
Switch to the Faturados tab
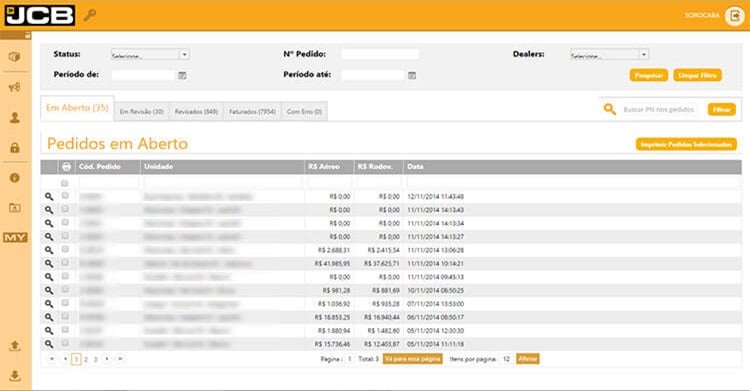coord(252,112)
